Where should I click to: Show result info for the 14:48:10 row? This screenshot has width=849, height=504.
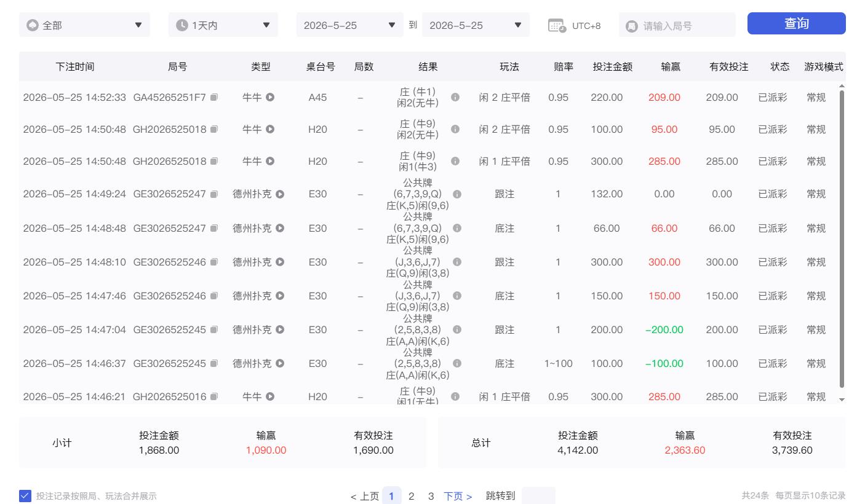(x=457, y=262)
